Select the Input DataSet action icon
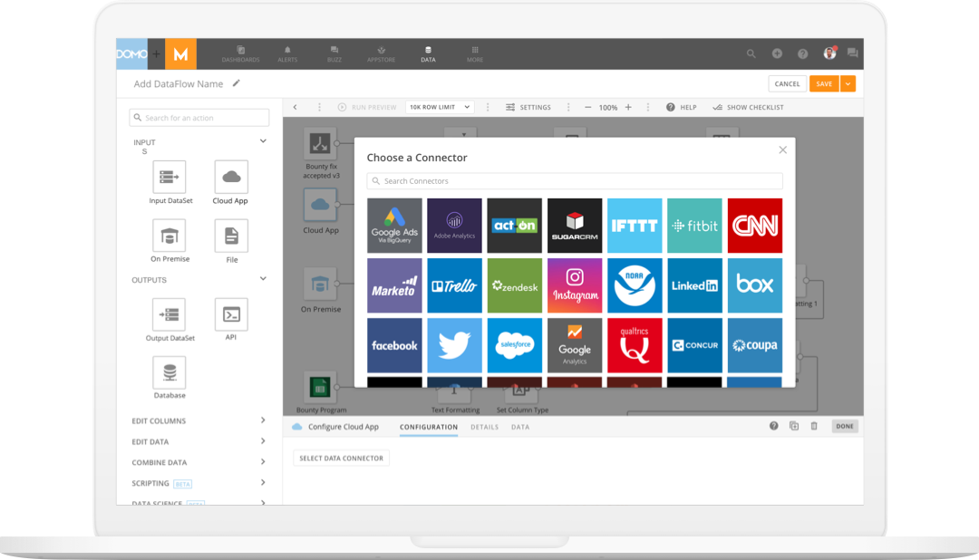Image resolution: width=979 pixels, height=560 pixels. 170,177
